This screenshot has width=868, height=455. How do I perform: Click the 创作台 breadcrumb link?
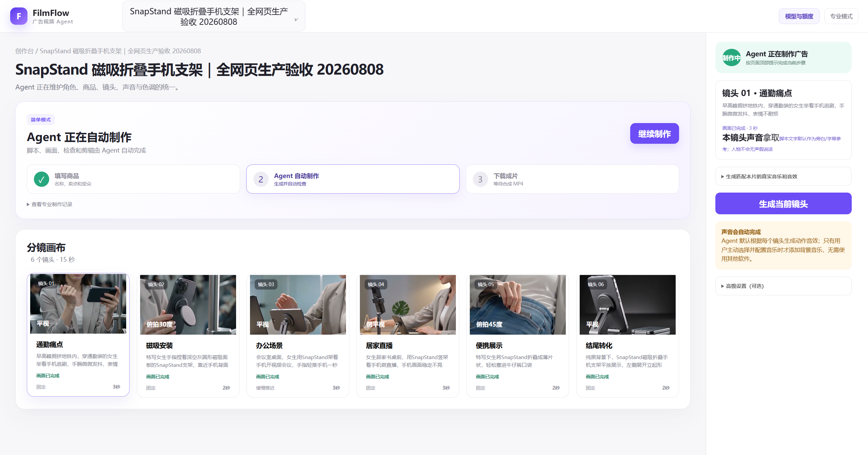[x=24, y=51]
